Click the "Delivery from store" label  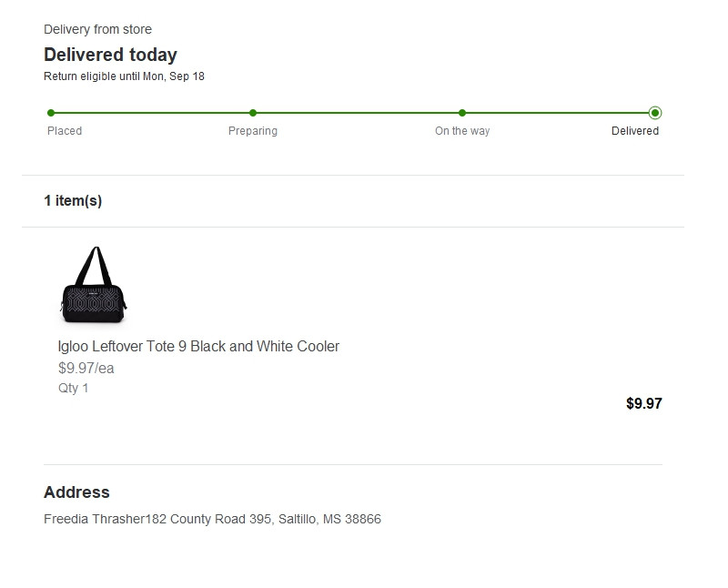[97, 30]
